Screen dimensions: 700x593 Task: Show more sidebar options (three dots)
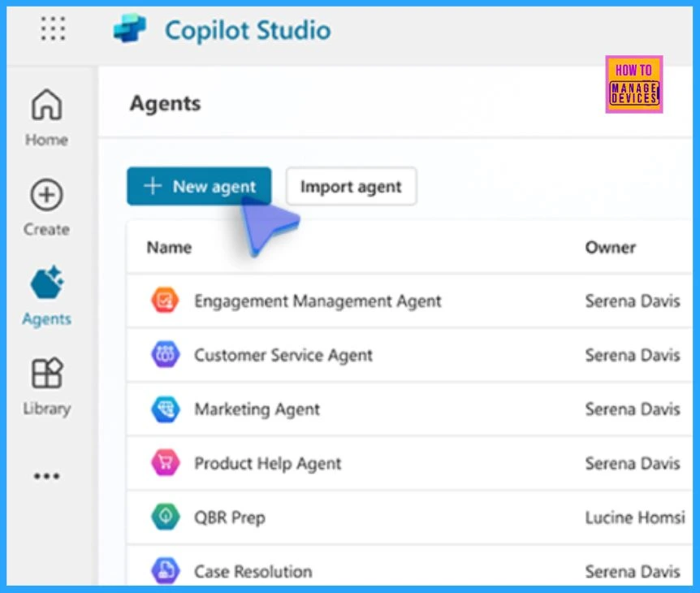click(x=46, y=476)
